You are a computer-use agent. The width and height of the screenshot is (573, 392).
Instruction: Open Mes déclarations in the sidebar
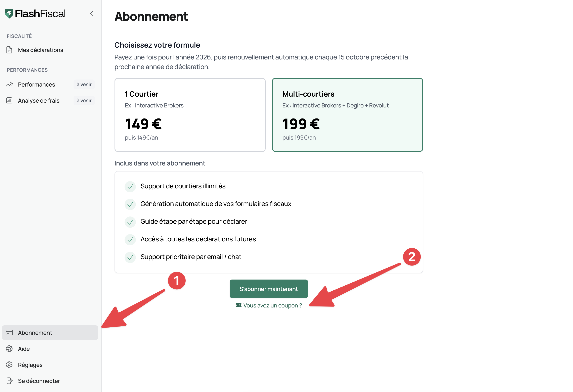[40, 50]
